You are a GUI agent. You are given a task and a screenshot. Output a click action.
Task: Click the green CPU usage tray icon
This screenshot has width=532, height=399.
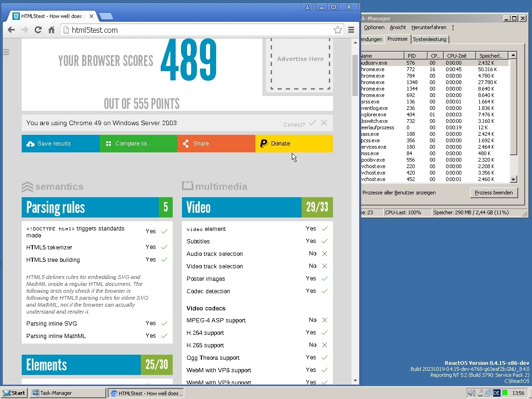pos(505,393)
